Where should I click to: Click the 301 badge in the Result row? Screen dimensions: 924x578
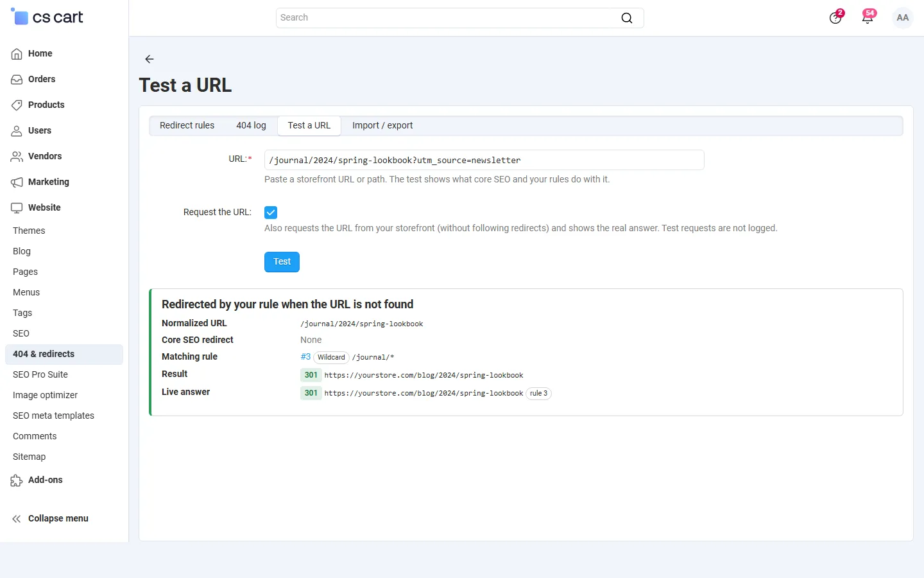pyautogui.click(x=311, y=375)
